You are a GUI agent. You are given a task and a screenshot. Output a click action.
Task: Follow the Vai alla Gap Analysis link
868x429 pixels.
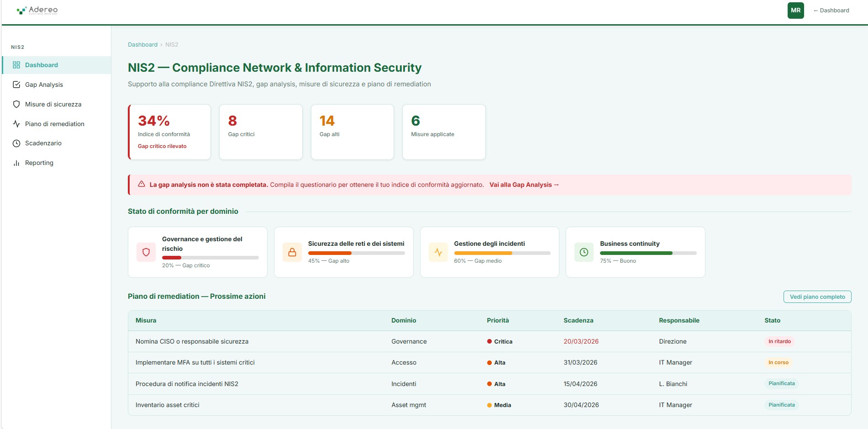pyautogui.click(x=524, y=185)
